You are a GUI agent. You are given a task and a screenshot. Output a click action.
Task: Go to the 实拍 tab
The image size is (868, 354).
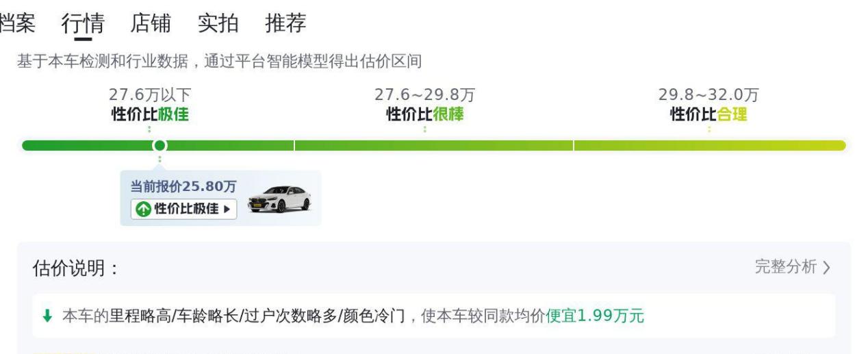point(218,23)
